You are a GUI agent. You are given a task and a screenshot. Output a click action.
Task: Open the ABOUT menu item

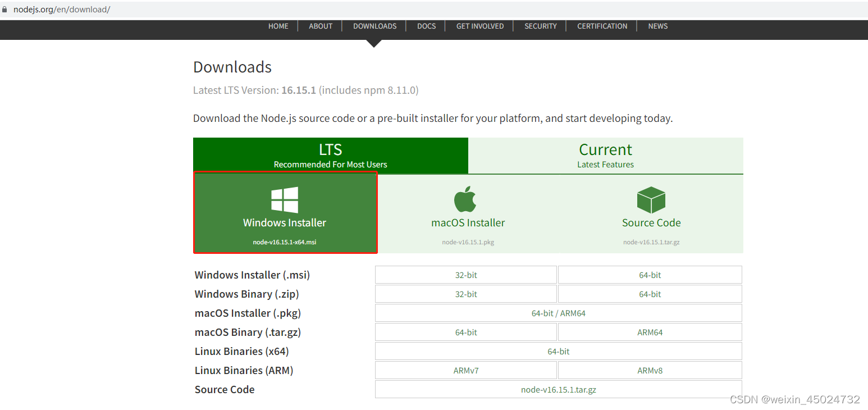[321, 26]
